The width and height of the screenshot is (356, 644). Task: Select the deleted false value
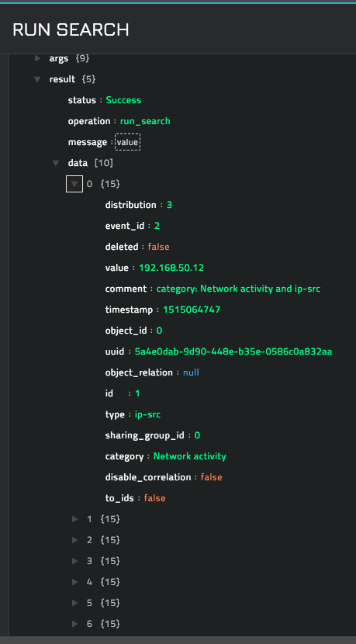(158, 247)
